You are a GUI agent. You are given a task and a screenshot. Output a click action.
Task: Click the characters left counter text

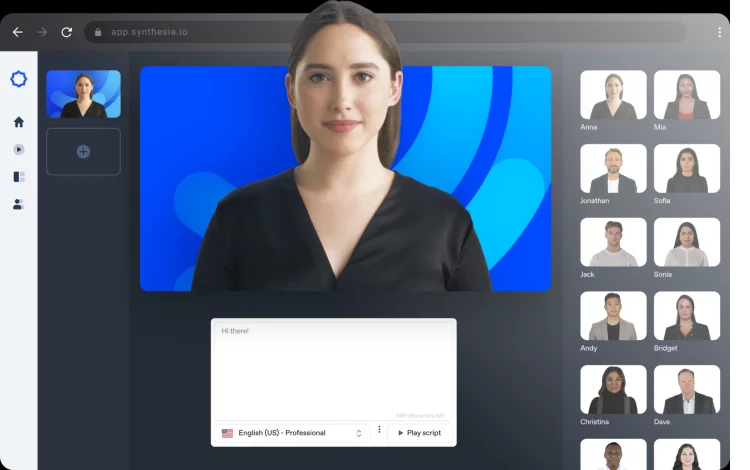click(x=420, y=415)
